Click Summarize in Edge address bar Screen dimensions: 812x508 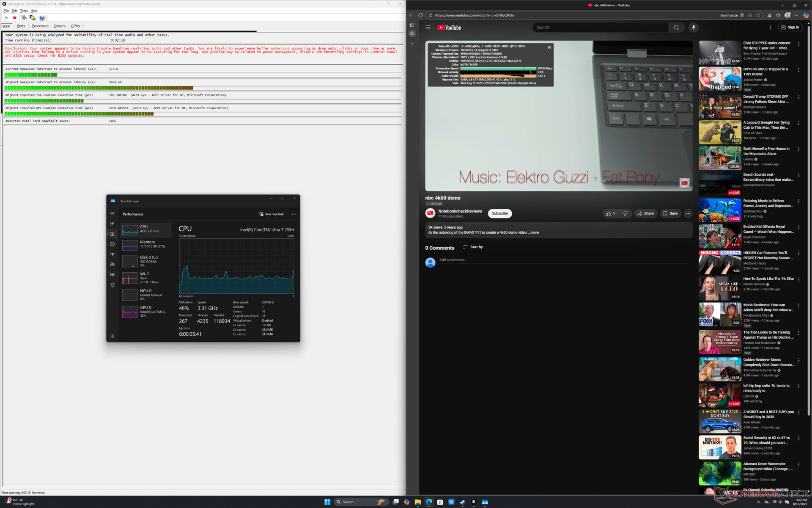(732, 15)
